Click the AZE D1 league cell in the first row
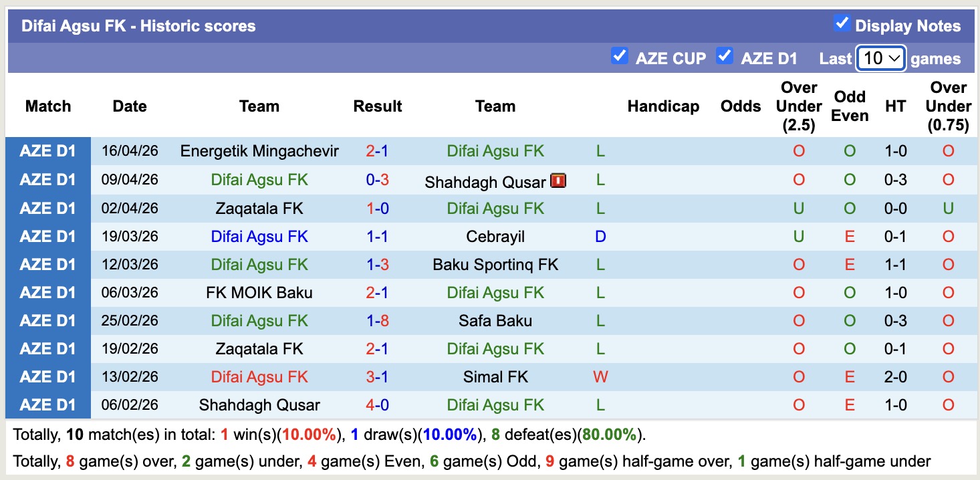Viewport: 980px width, 480px height. point(48,152)
